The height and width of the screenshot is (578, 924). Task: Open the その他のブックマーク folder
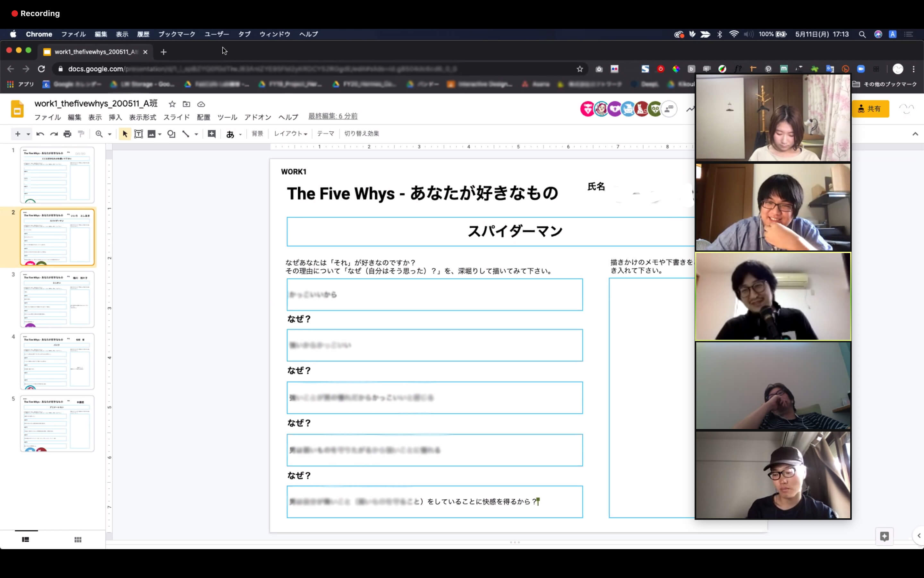tap(885, 84)
